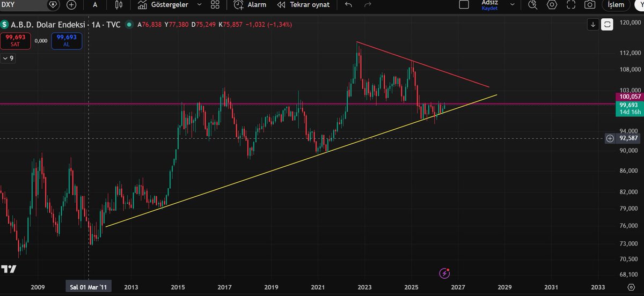Screen dimensions: 644x296
Task: Enter fullscreen mode icon
Action: pos(571,4)
